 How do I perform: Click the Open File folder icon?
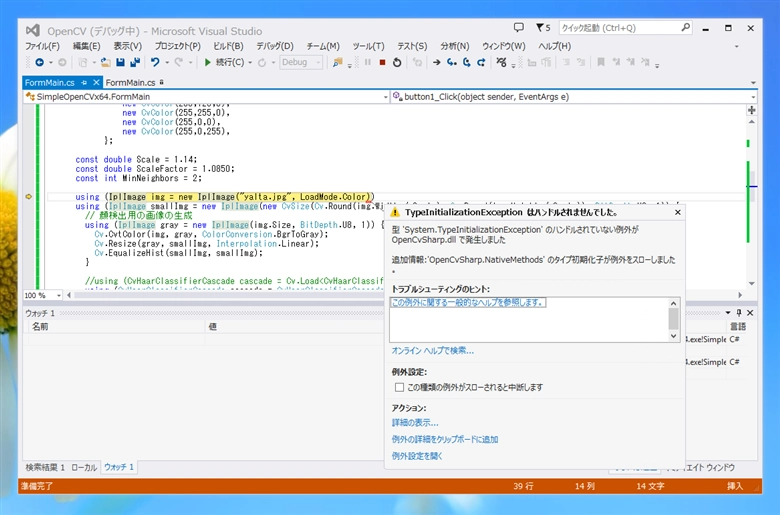105,62
